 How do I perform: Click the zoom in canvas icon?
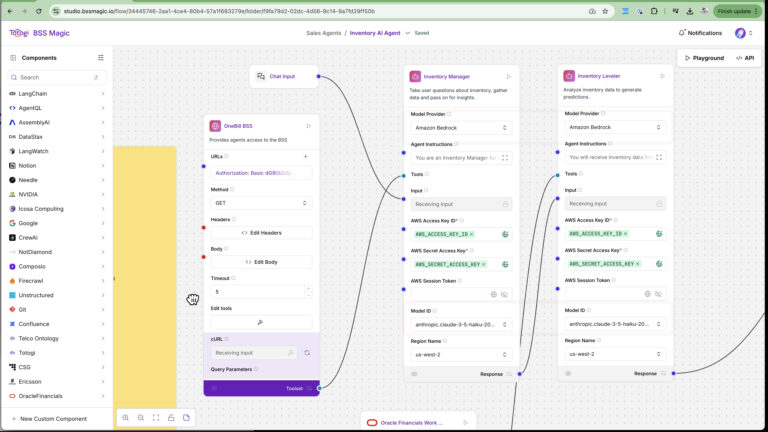pyautogui.click(x=126, y=417)
